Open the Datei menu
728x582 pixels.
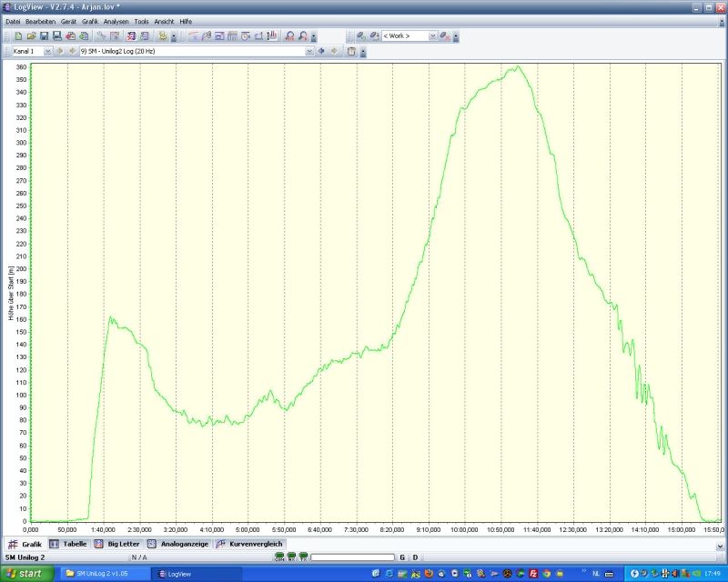click(x=13, y=21)
